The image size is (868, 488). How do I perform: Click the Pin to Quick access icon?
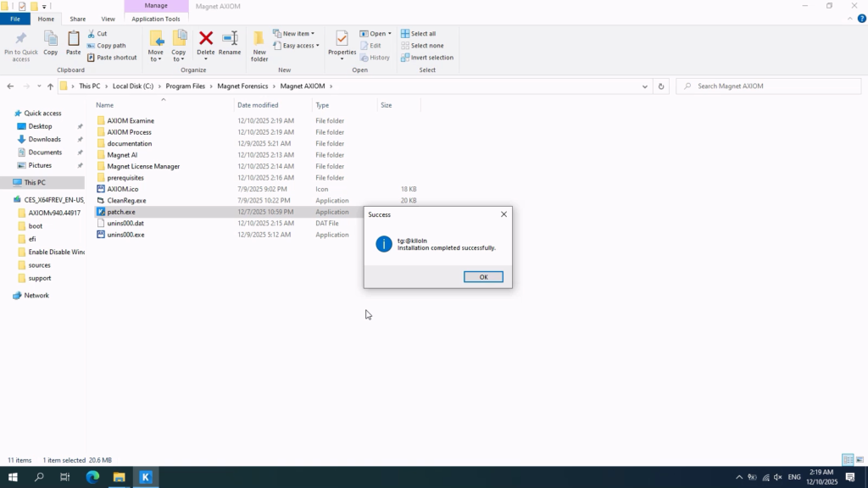click(x=20, y=40)
